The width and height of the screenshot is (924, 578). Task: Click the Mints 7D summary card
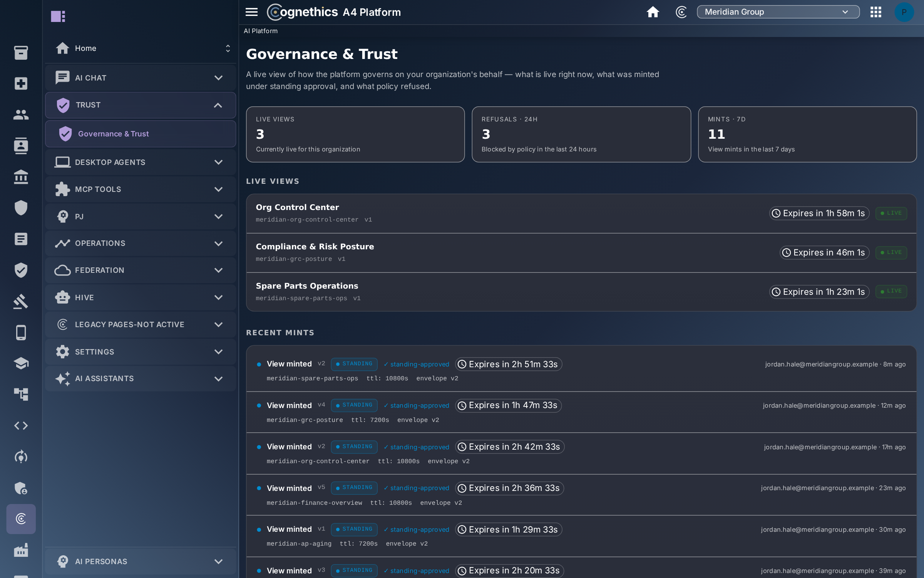click(807, 134)
